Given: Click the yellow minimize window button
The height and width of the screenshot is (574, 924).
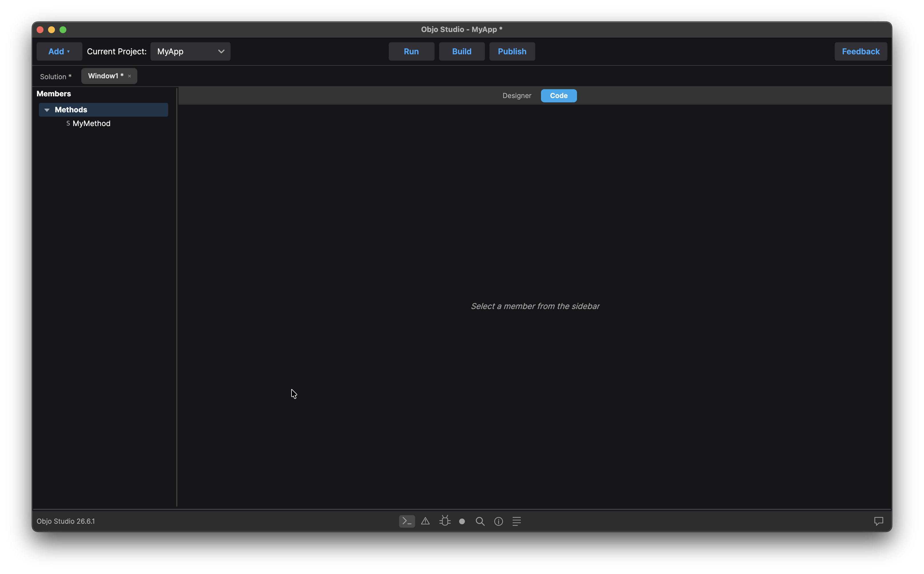Looking at the screenshot, I should (x=52, y=30).
